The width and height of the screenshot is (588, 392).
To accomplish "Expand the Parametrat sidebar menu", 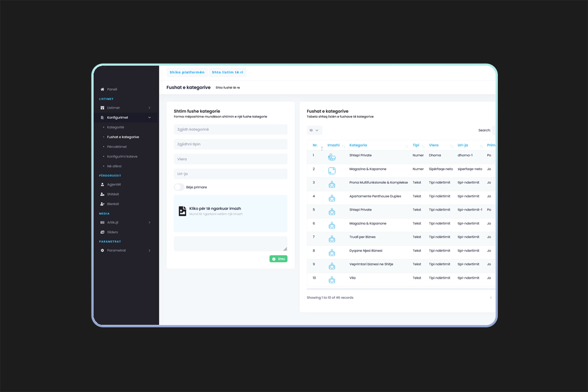I will point(125,250).
